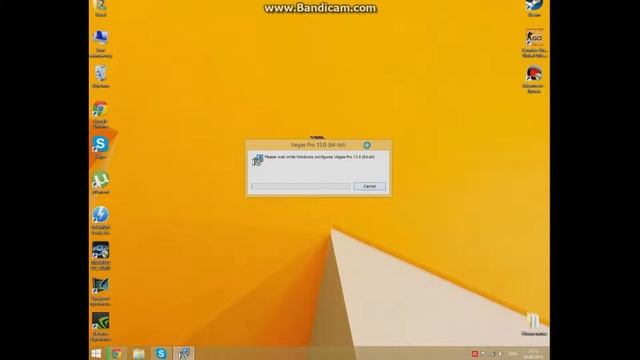Open the NVIDIA shortcut on the desktop
The image size is (640, 360).
click(100, 327)
